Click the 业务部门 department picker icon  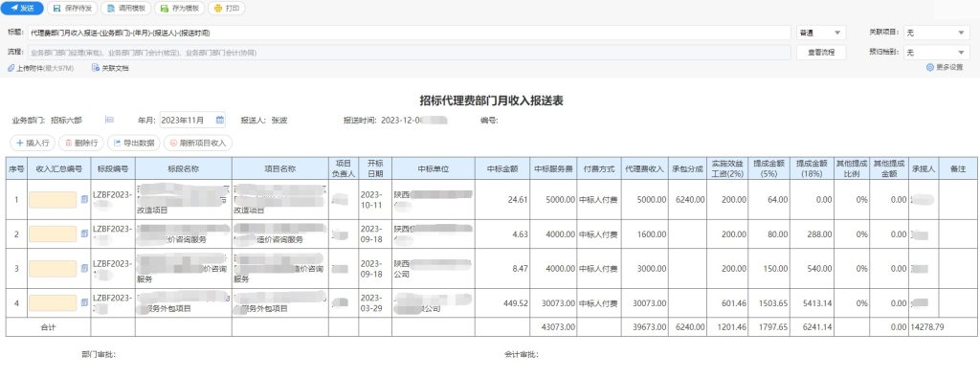(x=109, y=120)
